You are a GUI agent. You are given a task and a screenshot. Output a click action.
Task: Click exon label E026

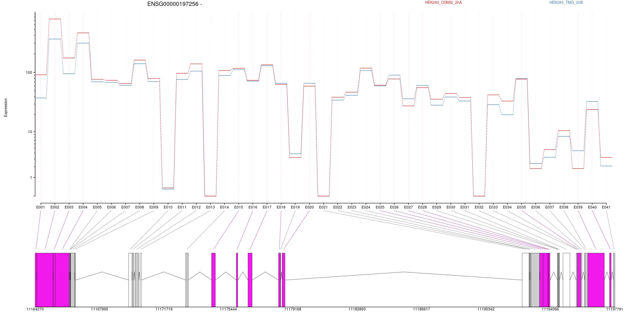[x=394, y=207]
